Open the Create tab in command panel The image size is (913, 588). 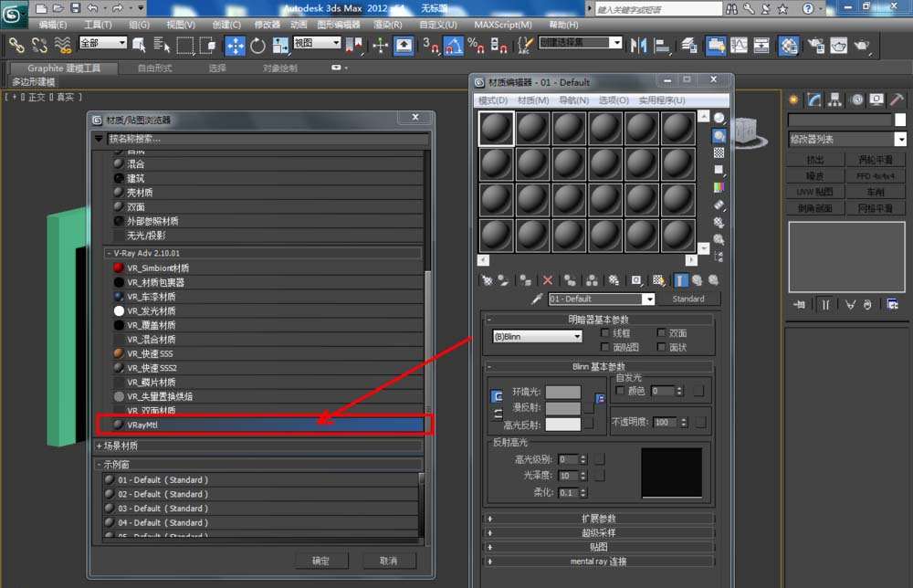(793, 100)
